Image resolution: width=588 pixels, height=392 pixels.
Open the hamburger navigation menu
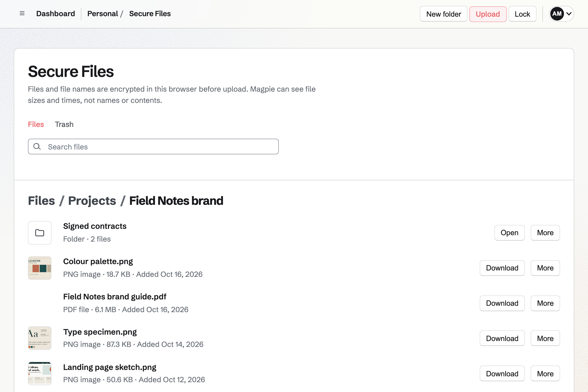click(x=22, y=13)
